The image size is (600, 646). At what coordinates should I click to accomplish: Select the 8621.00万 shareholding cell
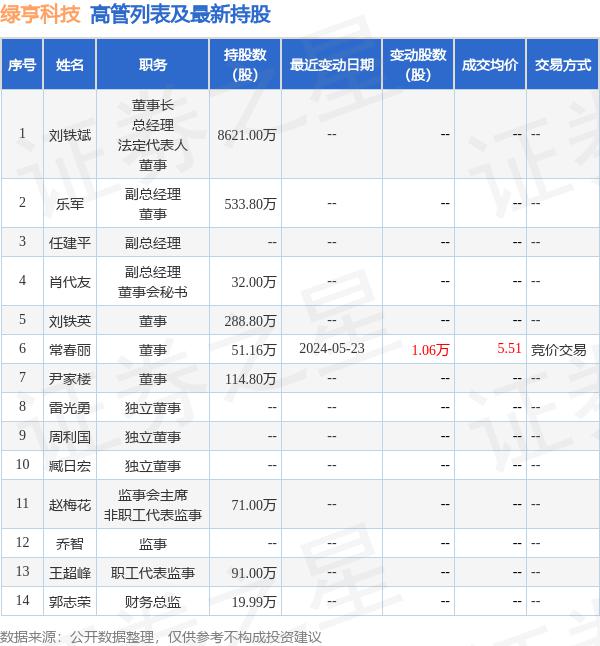click(x=246, y=134)
